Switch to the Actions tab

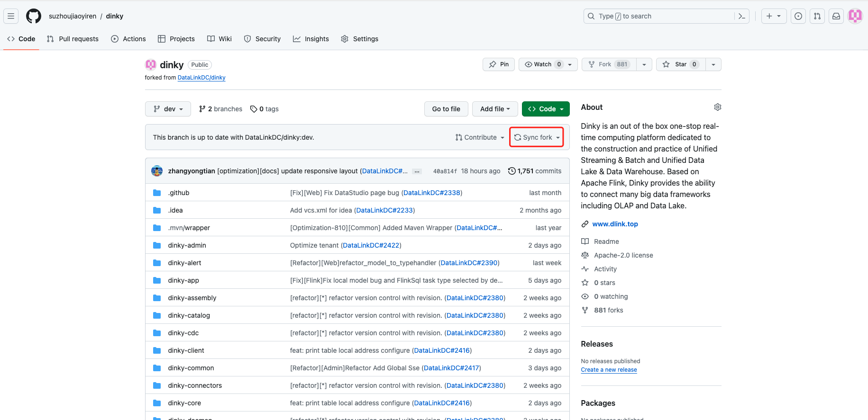[x=128, y=39]
